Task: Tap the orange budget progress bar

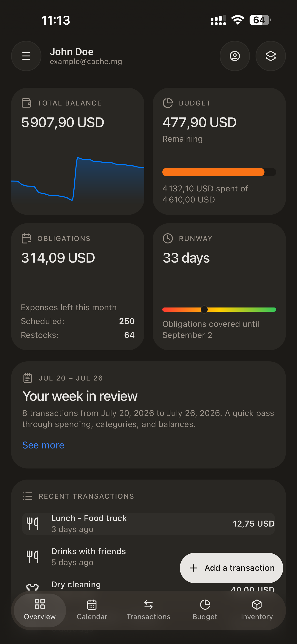Action: pos(213,172)
